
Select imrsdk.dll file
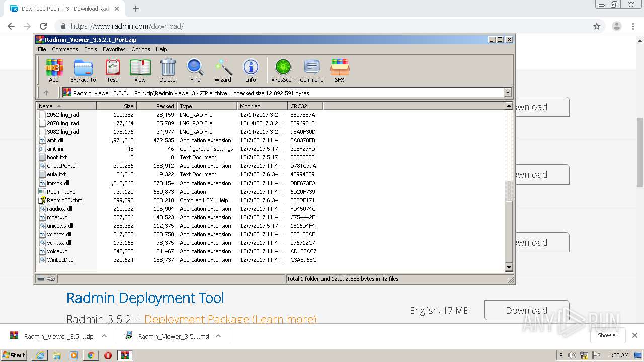coord(58,183)
